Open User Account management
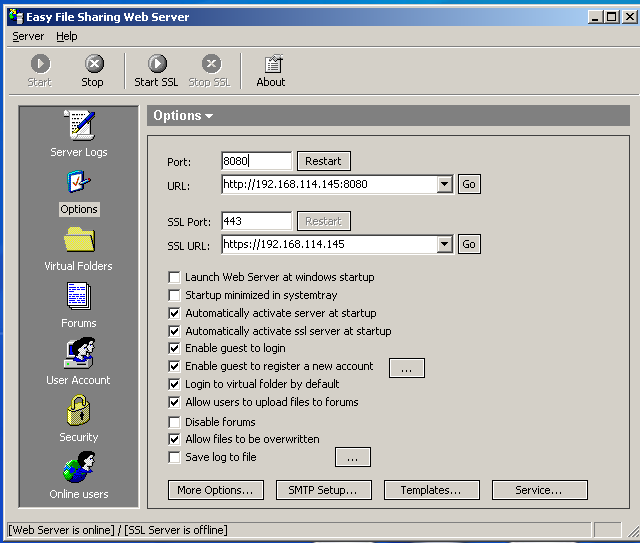 pyautogui.click(x=80, y=353)
